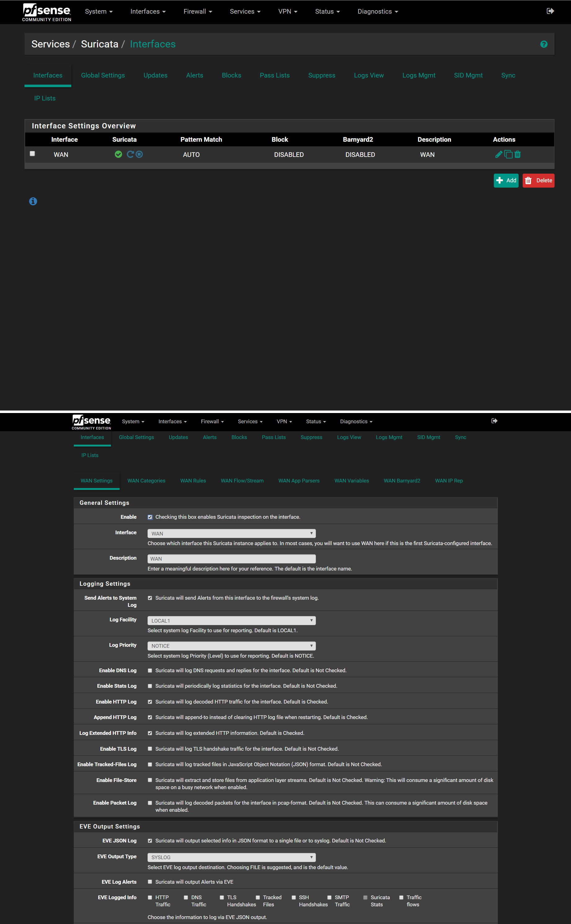This screenshot has width=571, height=924.
Task: Switch to Global Settings tab in top window
Action: coord(103,76)
